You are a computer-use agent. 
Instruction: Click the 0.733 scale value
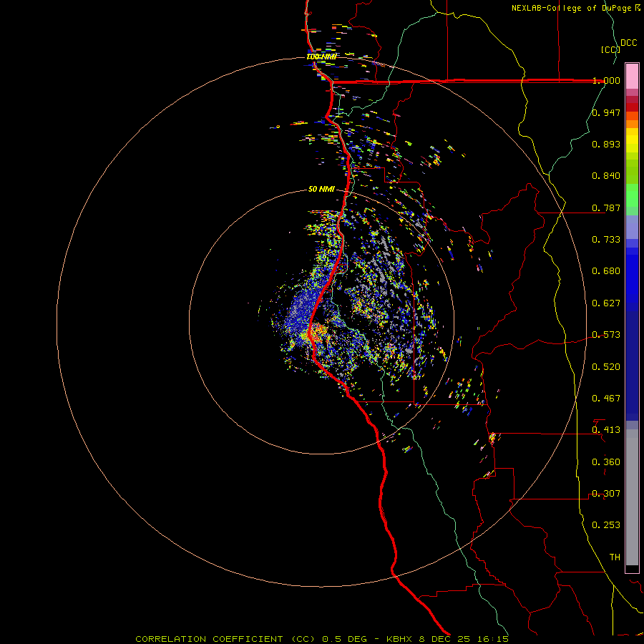pos(606,240)
